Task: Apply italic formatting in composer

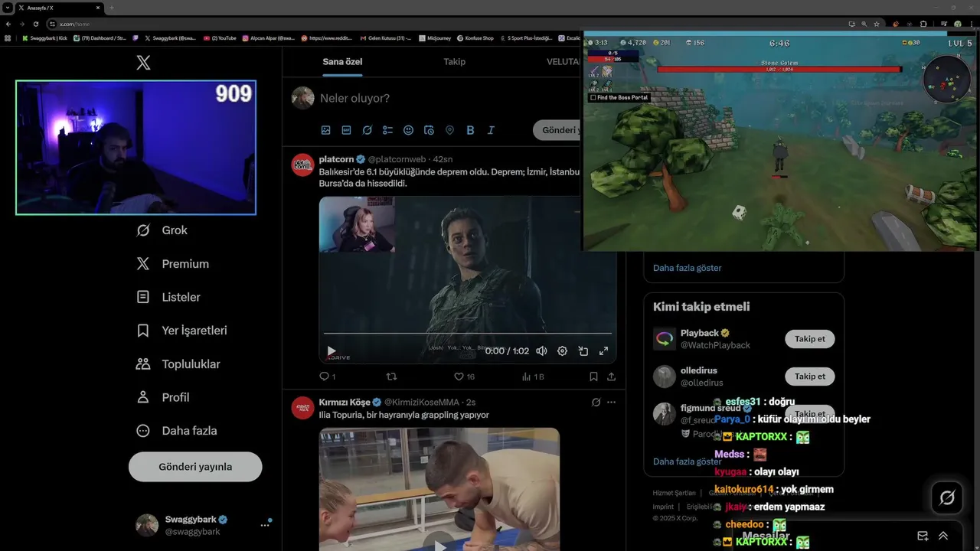Action: click(491, 130)
